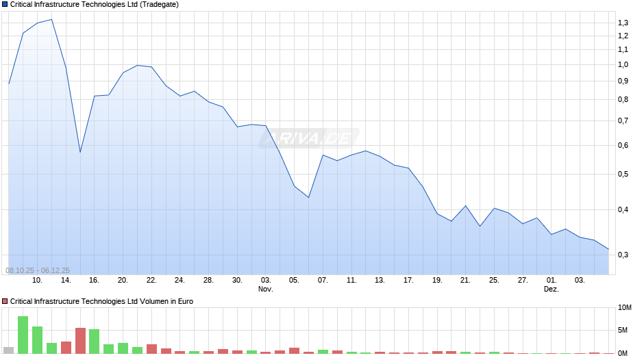Click the Volumen in Euro chart title
The width and height of the screenshot is (644, 360).
[x=101, y=301]
